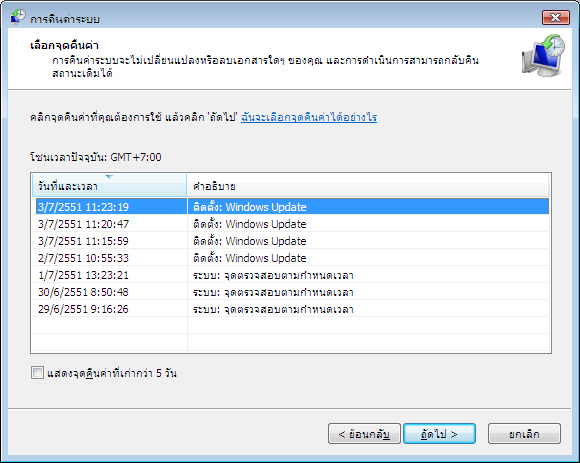Click the System Restore title bar icon
The height and width of the screenshot is (463, 580).
coord(18,17)
